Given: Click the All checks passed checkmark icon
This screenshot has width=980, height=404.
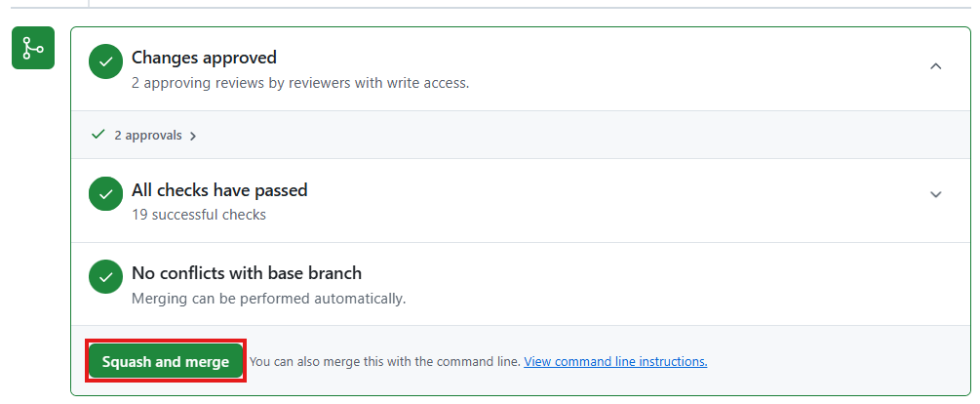Looking at the screenshot, I should coord(105,193).
